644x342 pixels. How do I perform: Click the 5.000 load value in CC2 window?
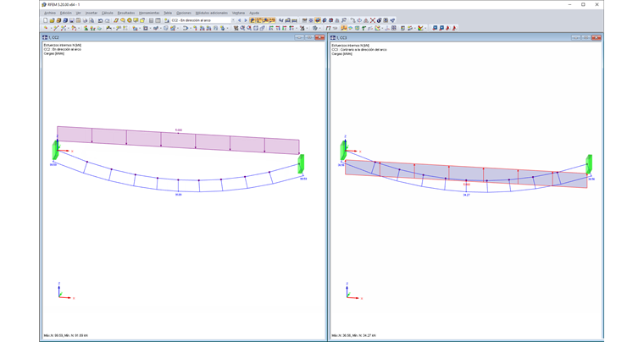coord(179,130)
